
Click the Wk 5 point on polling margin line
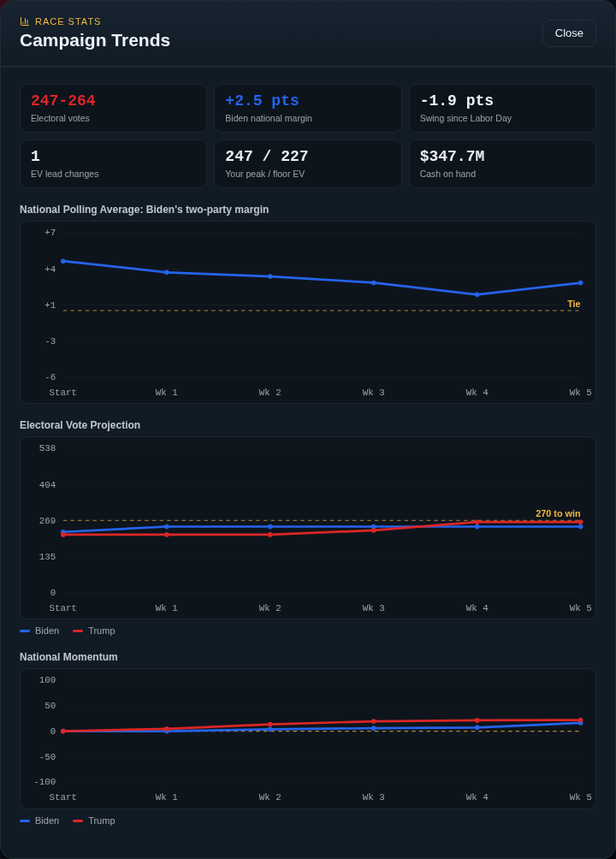tap(580, 283)
